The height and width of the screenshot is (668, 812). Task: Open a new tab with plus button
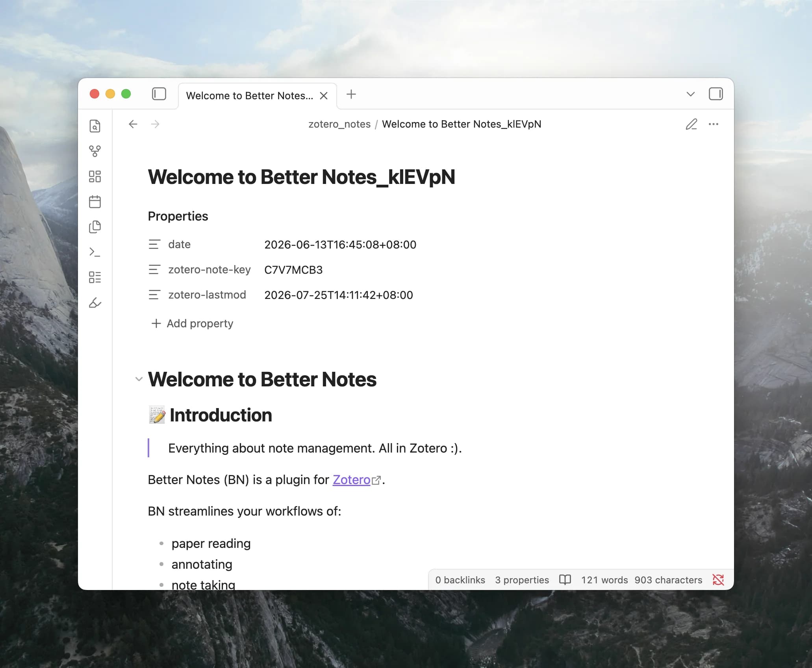pyautogui.click(x=351, y=95)
